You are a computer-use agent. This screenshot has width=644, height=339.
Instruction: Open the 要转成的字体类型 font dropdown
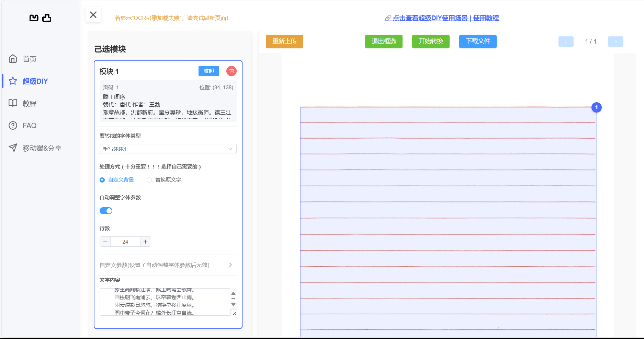click(x=168, y=149)
